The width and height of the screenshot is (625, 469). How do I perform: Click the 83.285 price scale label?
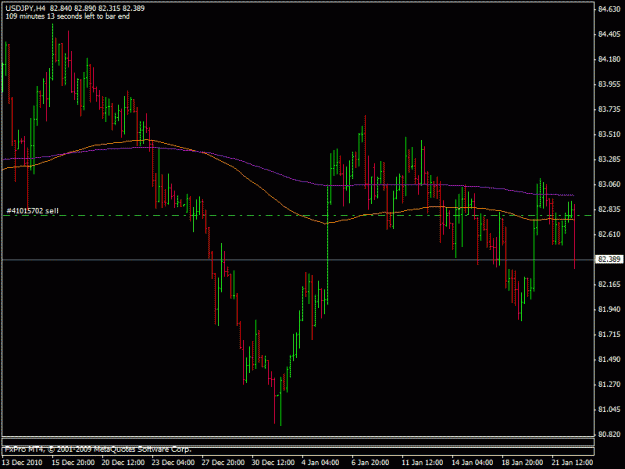609,159
